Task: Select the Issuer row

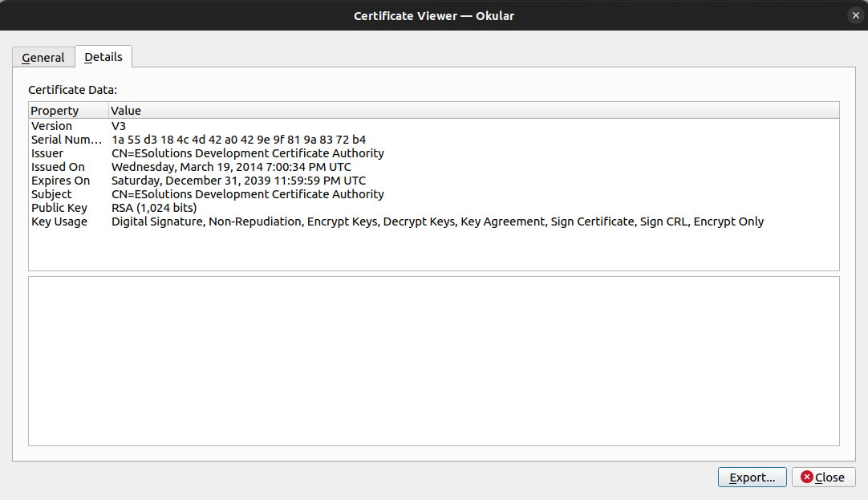Action: pos(433,153)
